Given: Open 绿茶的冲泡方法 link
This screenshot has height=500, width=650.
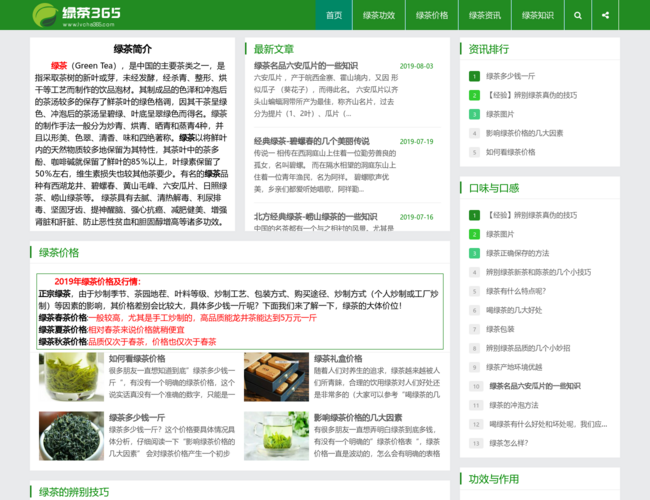Looking at the screenshot, I should coord(514,405).
